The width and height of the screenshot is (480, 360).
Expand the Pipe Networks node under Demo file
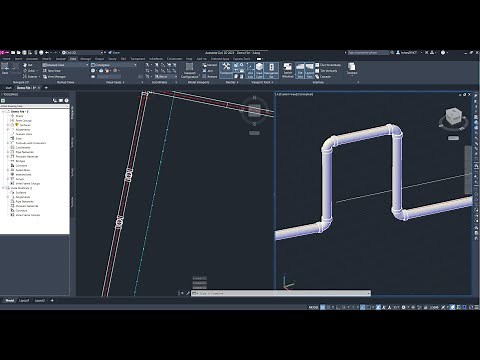click(x=8, y=152)
